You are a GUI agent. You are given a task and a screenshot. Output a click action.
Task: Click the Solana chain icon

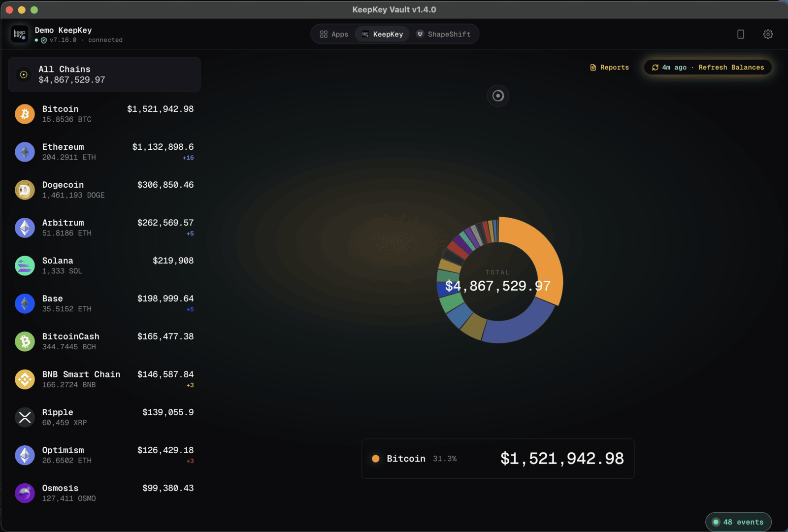(25, 266)
